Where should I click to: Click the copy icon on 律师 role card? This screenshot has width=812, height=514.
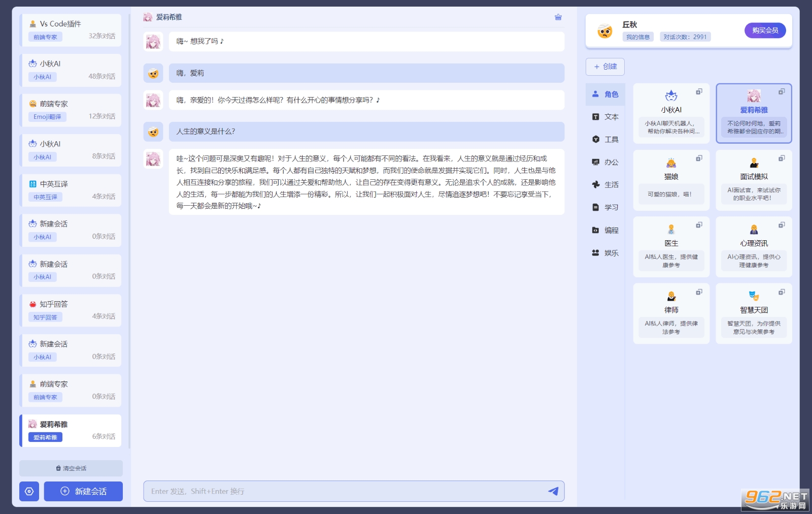[699, 292]
